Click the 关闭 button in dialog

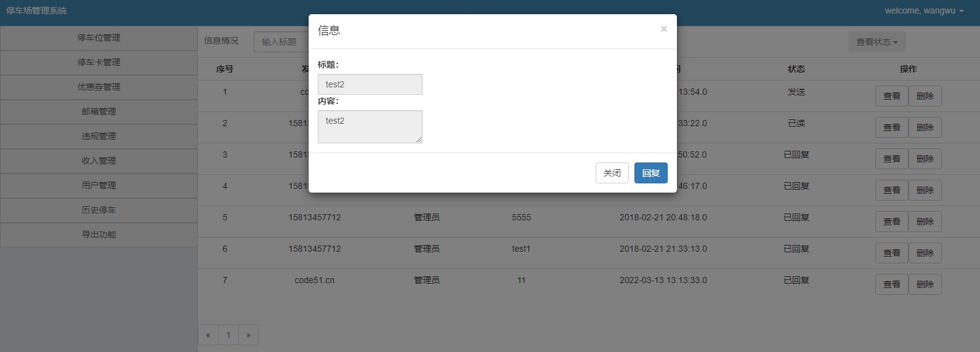[x=612, y=173]
